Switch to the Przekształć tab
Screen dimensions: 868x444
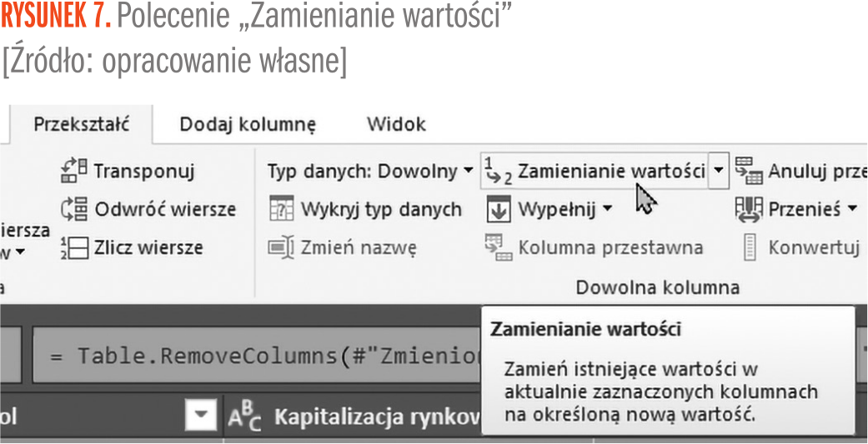pyautogui.click(x=81, y=124)
